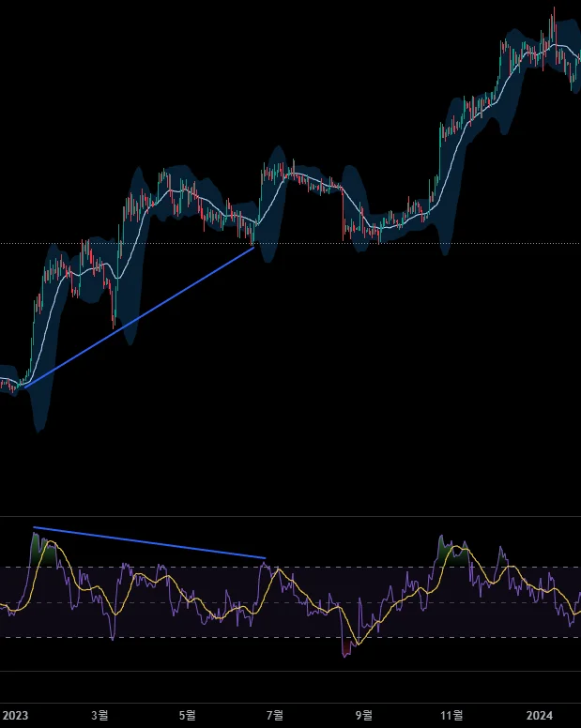The image size is (581, 728).
Task: Click the 9월 label on time axis
Action: 364,716
